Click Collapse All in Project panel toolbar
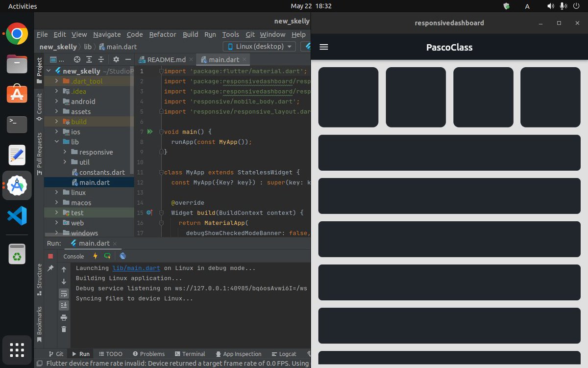 click(x=101, y=59)
